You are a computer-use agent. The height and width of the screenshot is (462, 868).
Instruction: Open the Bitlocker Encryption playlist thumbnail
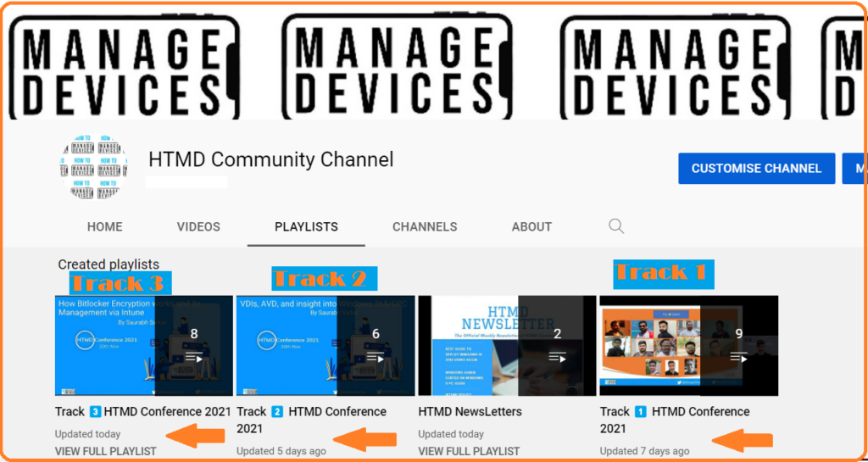[x=144, y=345]
